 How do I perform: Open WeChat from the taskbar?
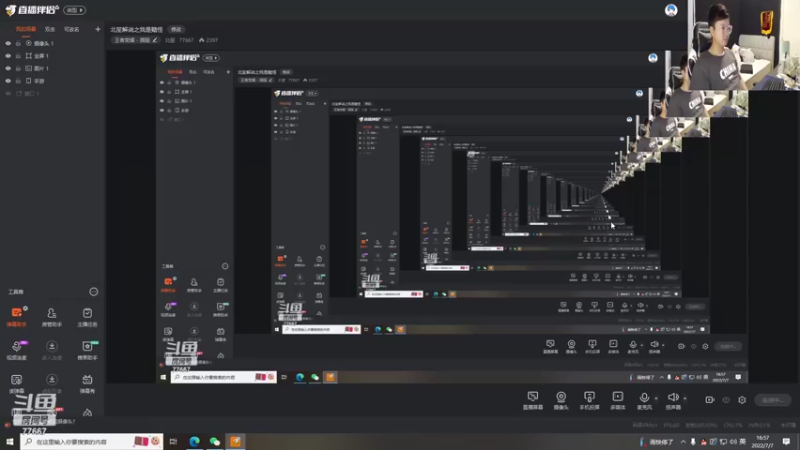[215, 441]
